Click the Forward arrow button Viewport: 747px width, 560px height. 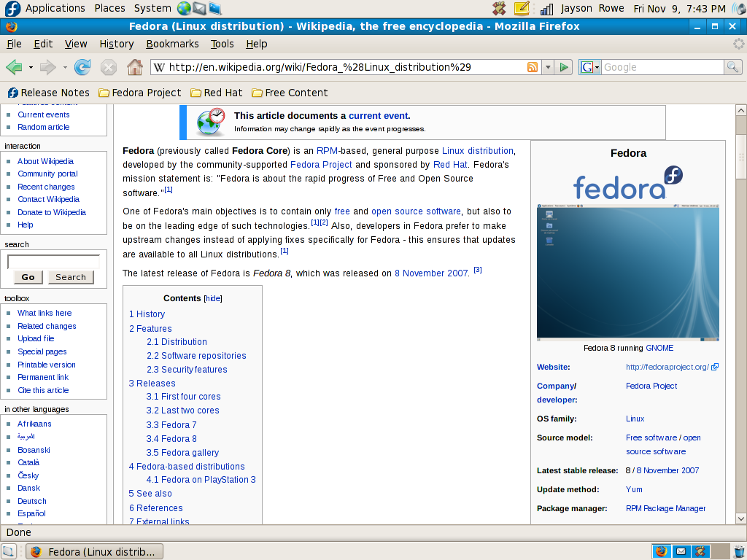[x=48, y=67]
